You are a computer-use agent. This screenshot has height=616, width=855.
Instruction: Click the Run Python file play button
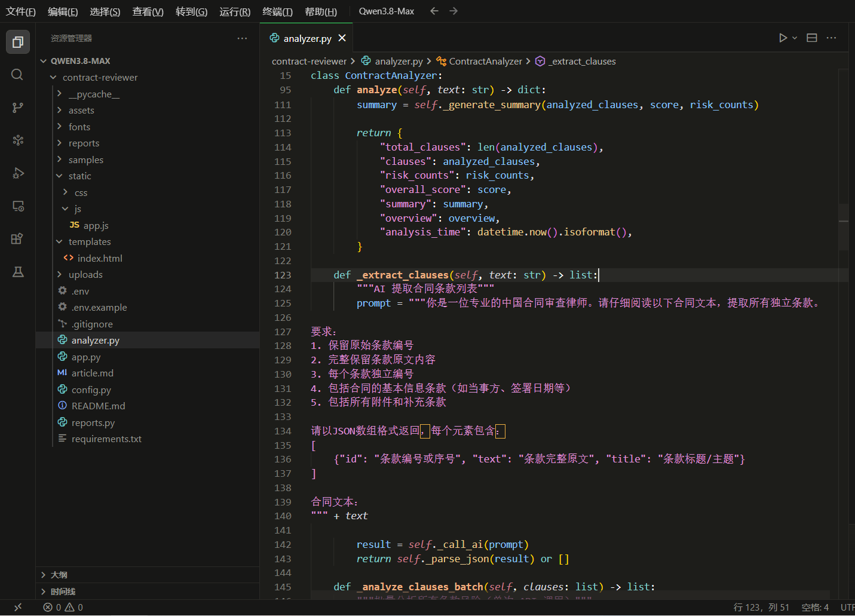tap(783, 38)
